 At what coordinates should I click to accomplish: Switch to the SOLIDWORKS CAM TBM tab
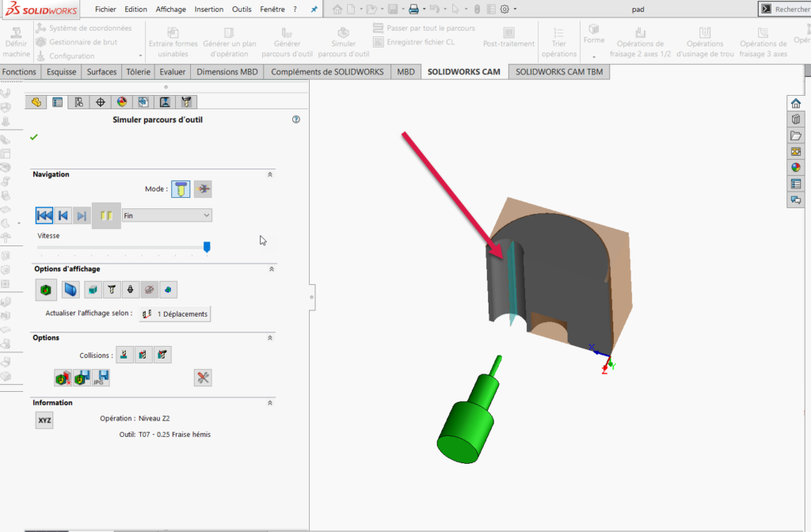pos(558,71)
